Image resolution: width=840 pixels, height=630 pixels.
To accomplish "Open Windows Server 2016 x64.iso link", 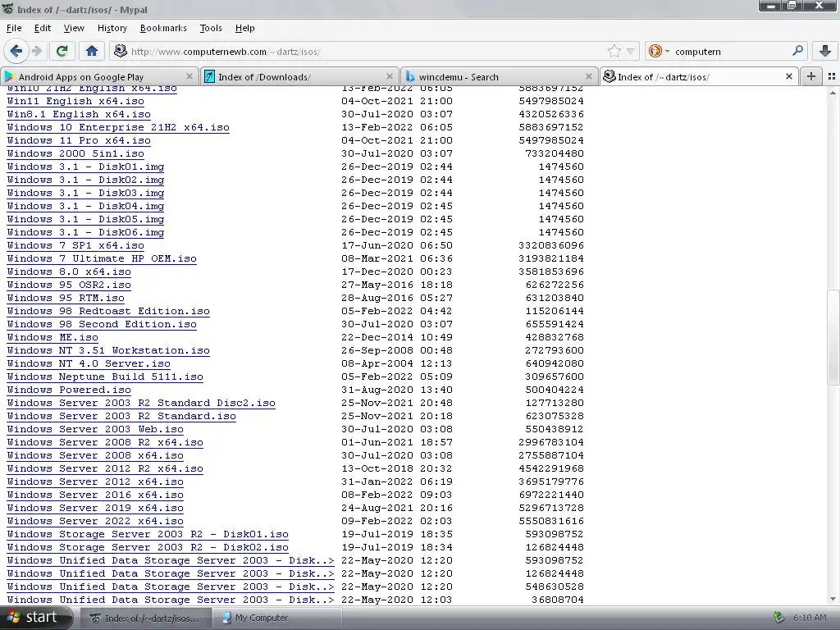I will click(x=95, y=495).
